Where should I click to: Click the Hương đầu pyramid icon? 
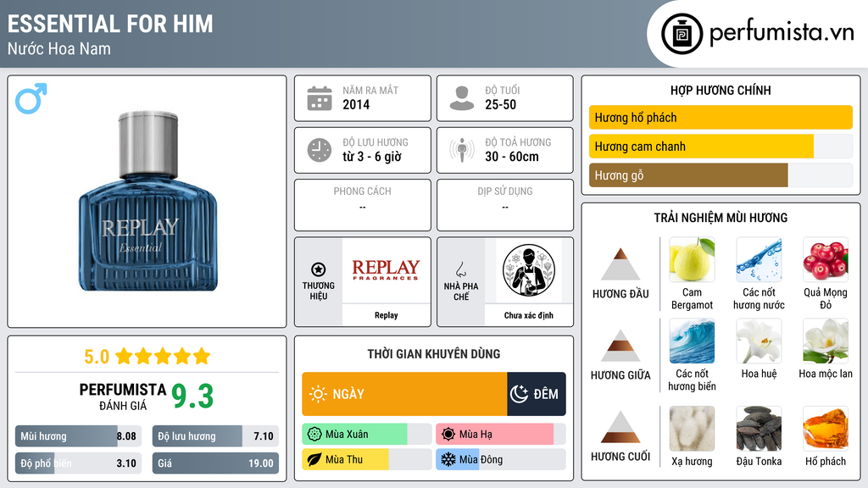click(x=620, y=264)
